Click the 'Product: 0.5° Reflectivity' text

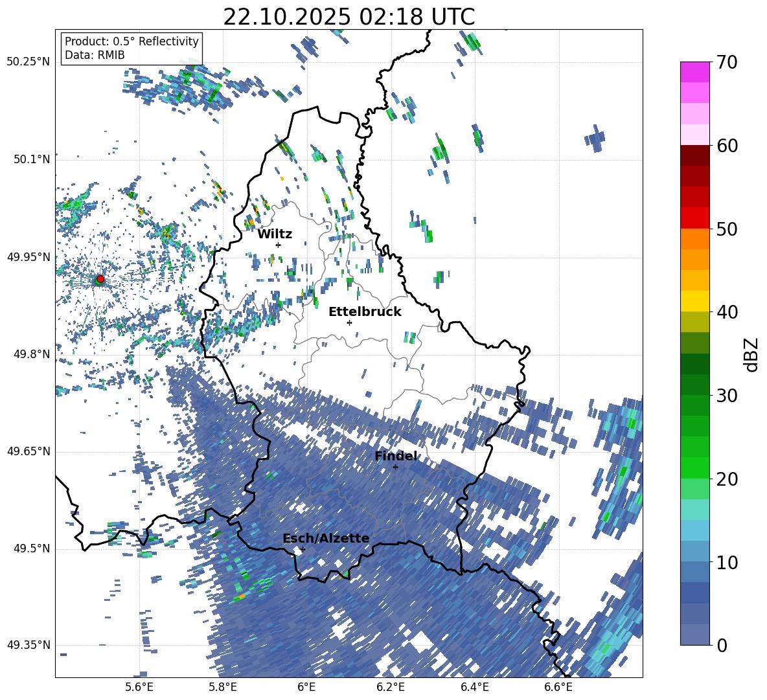[132, 41]
